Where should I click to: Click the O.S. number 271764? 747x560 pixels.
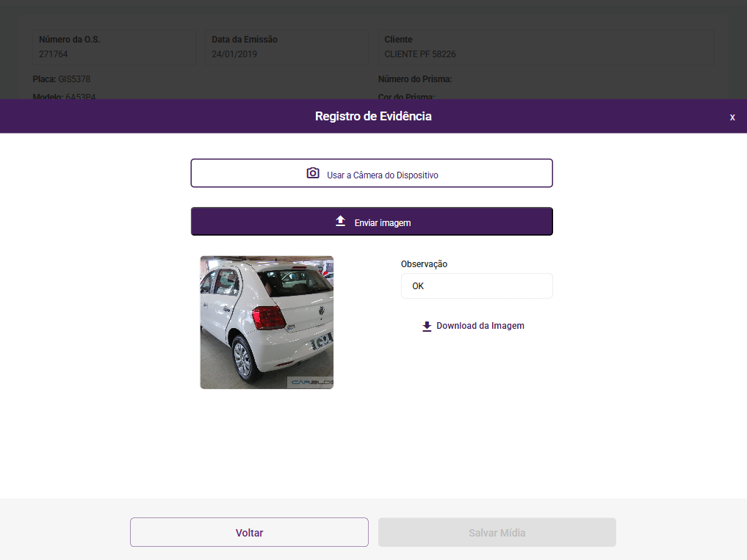[54, 54]
